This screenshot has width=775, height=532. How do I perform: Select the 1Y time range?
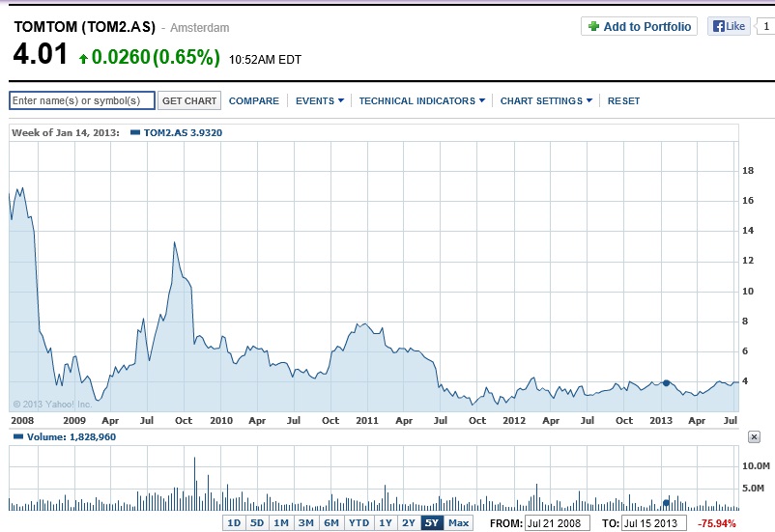[386, 522]
